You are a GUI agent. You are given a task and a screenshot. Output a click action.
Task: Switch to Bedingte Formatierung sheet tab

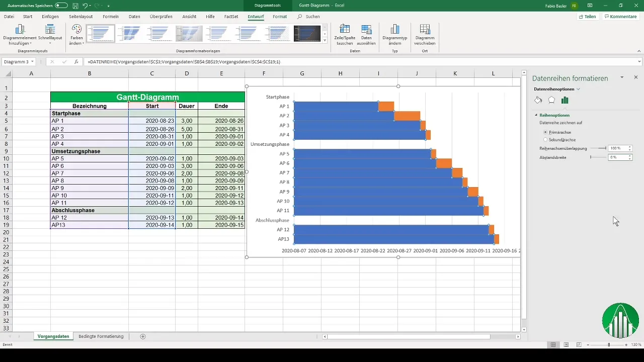click(101, 336)
